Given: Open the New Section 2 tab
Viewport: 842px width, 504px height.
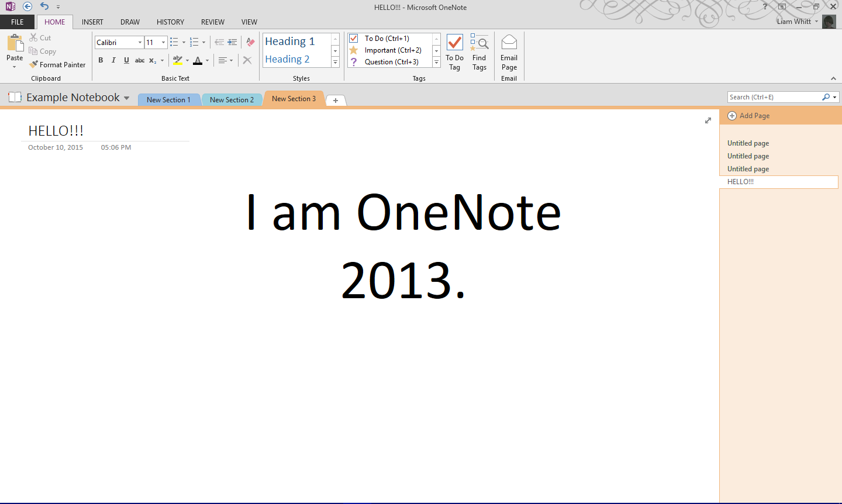Looking at the screenshot, I should click(232, 99).
